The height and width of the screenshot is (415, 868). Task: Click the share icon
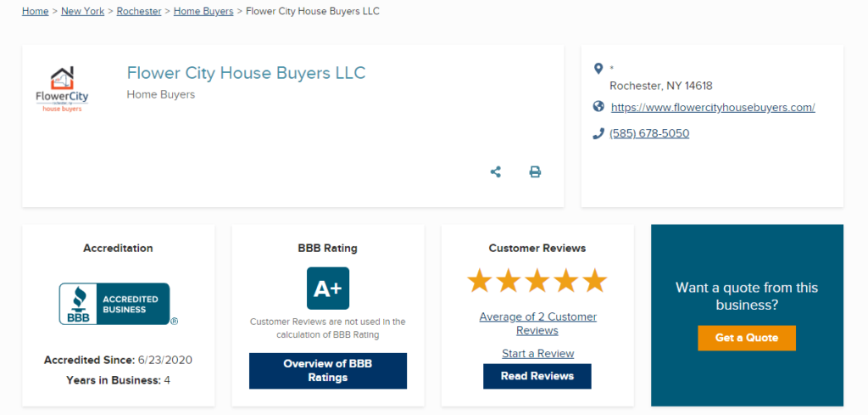point(496,171)
